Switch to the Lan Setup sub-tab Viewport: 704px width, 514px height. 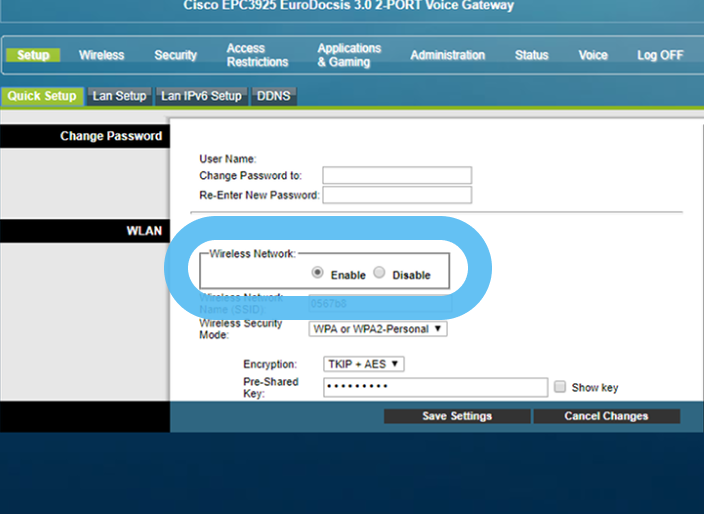119,96
